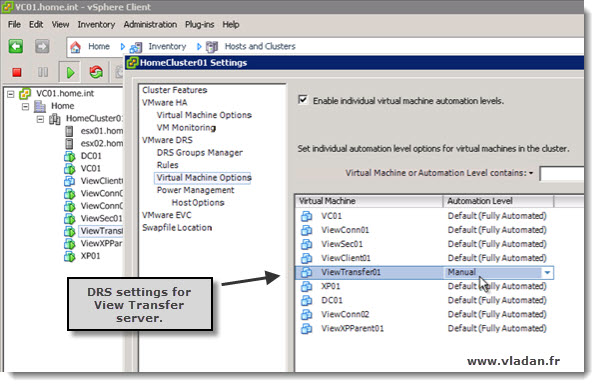Click Hosts and Clusters breadcrumb link

260,47
